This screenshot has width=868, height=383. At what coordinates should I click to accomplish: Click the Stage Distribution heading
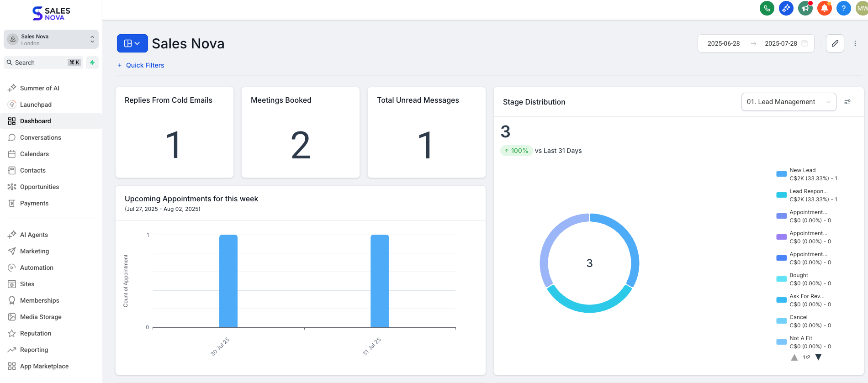pos(534,102)
